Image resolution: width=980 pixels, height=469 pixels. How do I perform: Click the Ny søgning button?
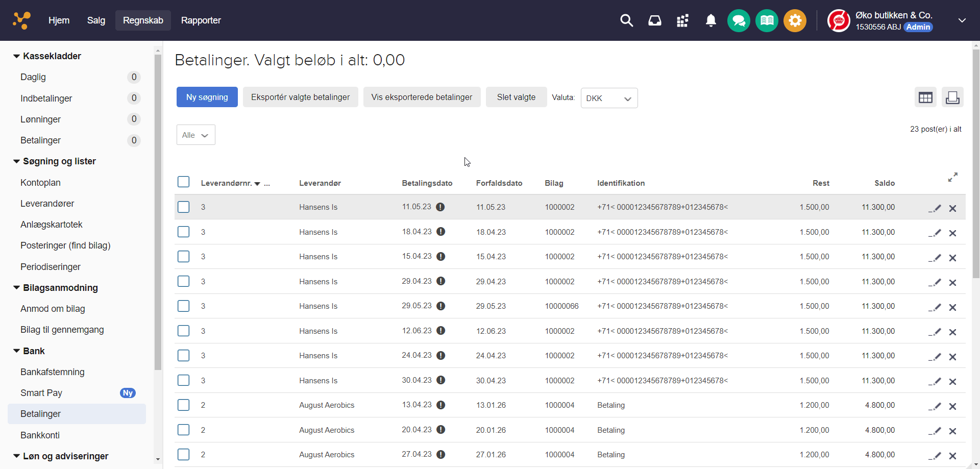click(x=207, y=97)
